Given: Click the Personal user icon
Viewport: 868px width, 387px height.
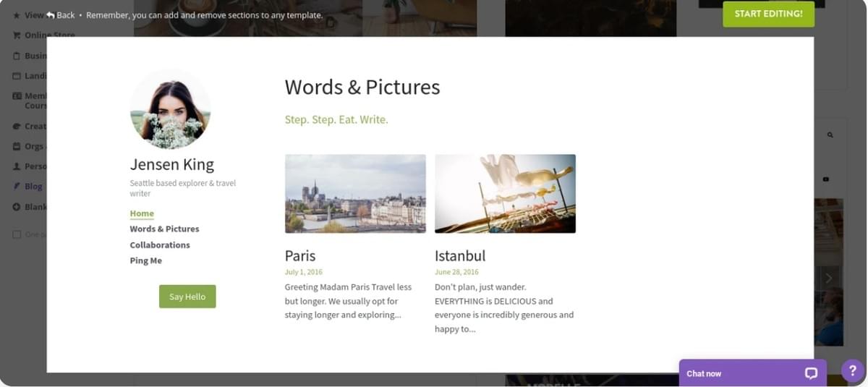Looking at the screenshot, I should click(x=17, y=166).
